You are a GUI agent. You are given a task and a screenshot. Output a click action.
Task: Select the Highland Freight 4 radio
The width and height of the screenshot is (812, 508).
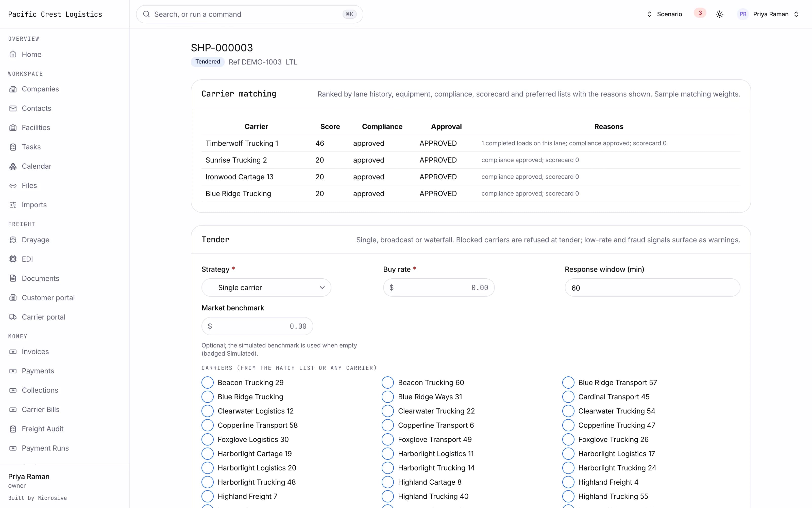[568, 482]
